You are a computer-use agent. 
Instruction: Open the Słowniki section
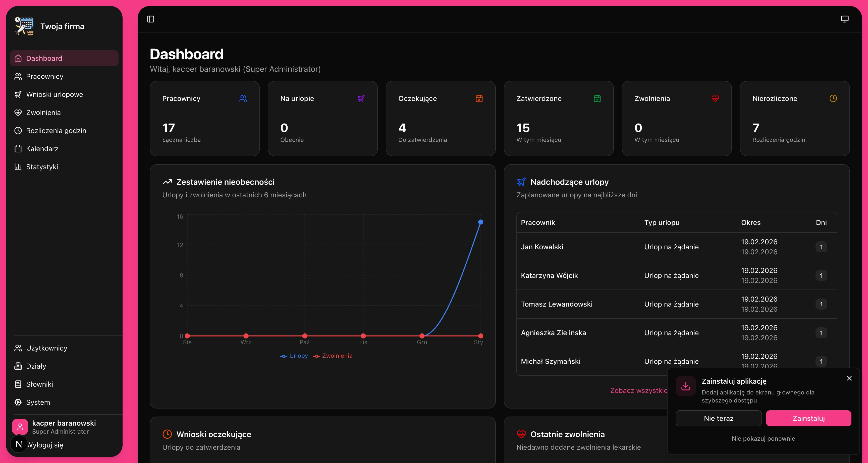pyautogui.click(x=39, y=384)
